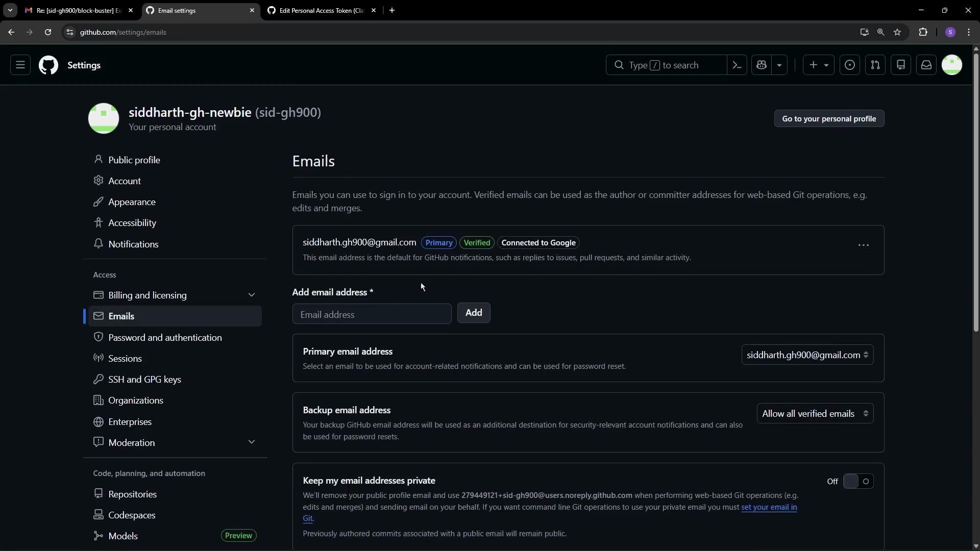Click the browser forward arrow
This screenshot has width=980, height=551.
point(29,32)
